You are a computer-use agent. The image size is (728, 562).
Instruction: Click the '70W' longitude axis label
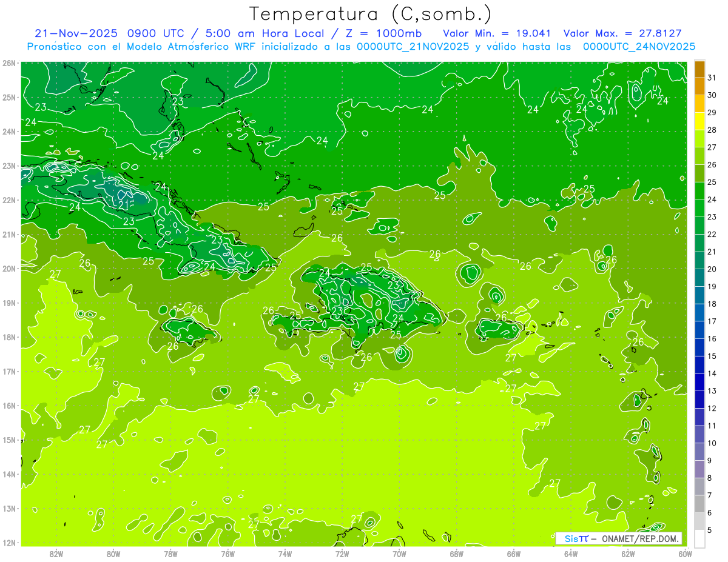click(x=399, y=554)
